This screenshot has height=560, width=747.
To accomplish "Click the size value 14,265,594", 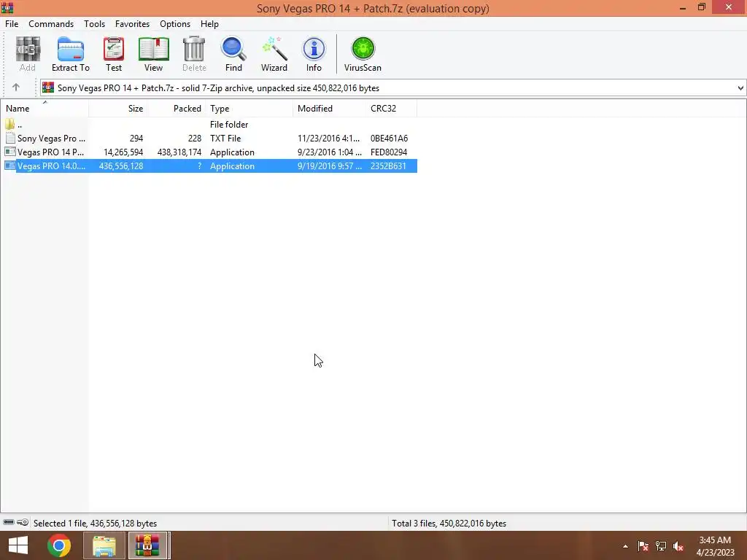I will 123,152.
